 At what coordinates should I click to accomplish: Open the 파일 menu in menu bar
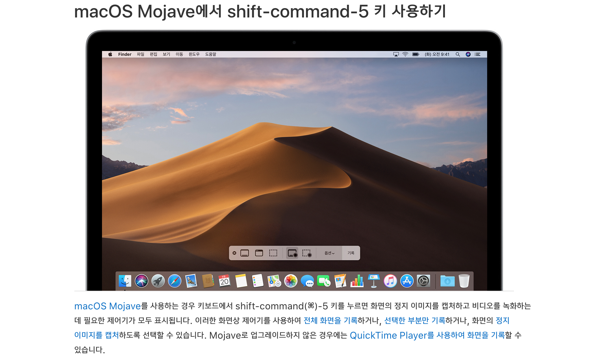140,54
